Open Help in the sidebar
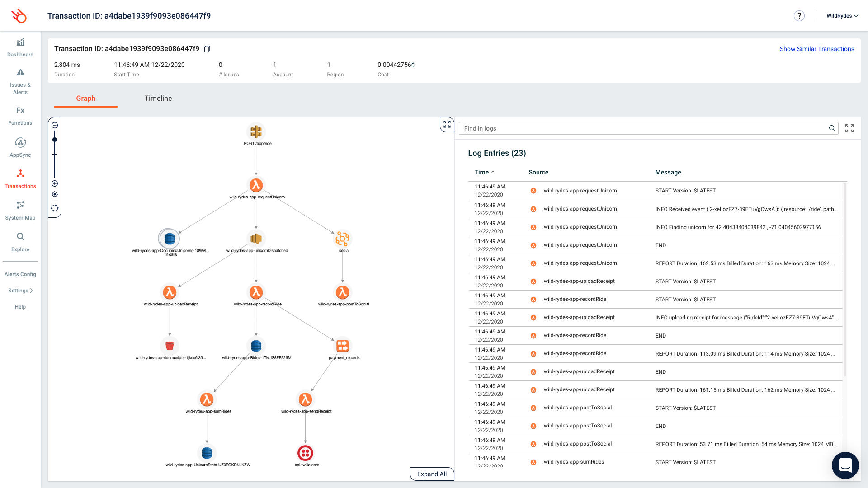Viewport: 868px width, 488px height. pyautogui.click(x=20, y=307)
